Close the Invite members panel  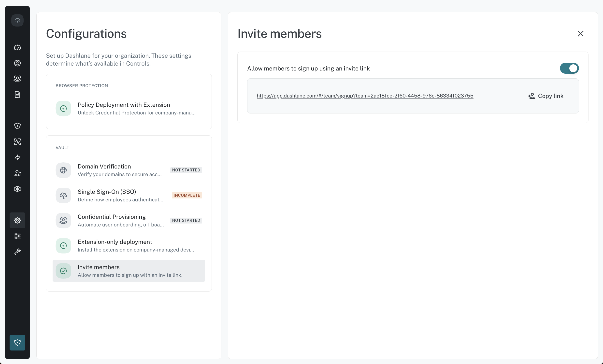tap(580, 34)
